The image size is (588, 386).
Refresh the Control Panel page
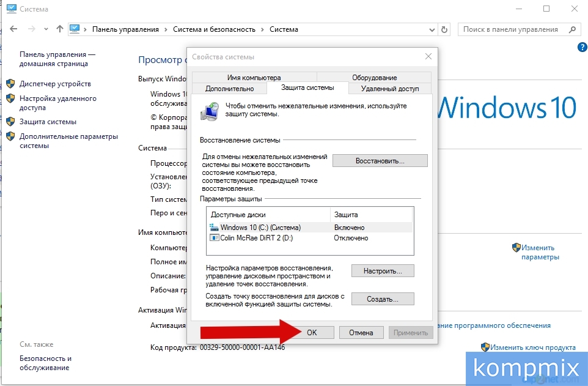(444, 29)
